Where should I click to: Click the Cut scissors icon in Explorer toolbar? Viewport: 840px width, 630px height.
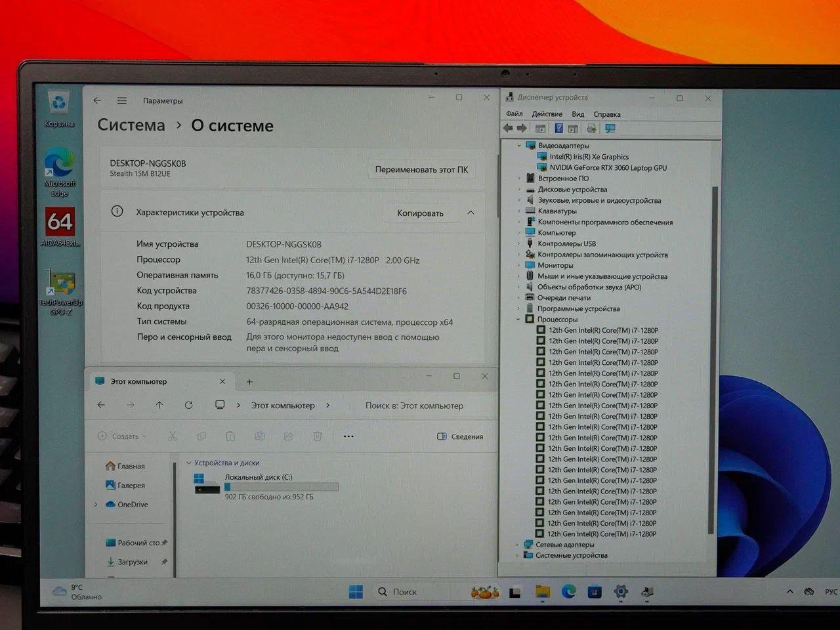pos(173,436)
